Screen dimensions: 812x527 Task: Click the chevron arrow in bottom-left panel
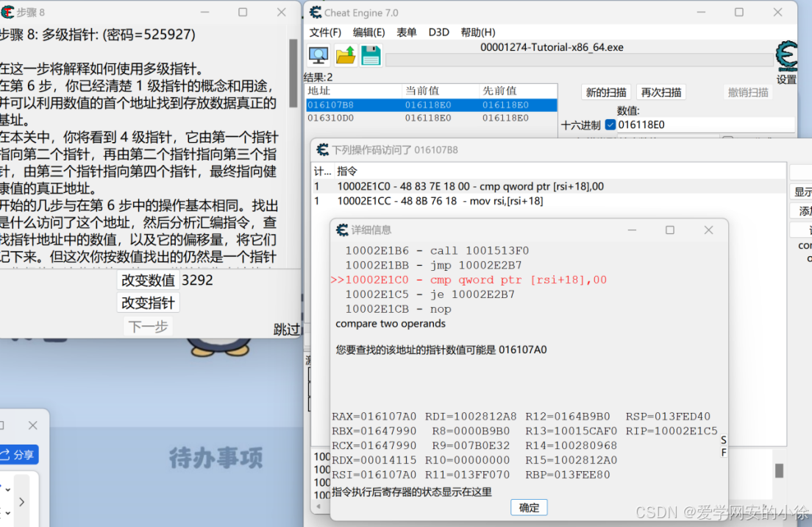22,502
